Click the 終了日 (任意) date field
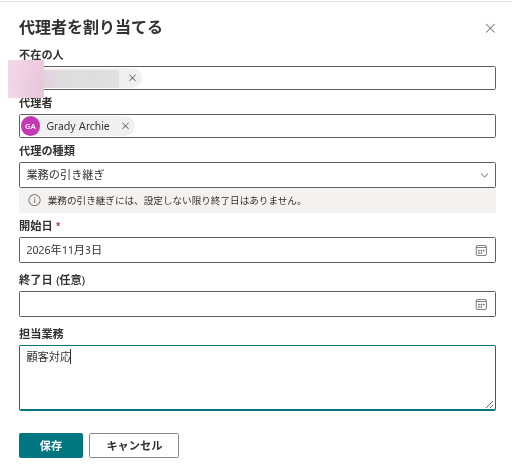512x474 pixels. pyautogui.click(x=257, y=304)
